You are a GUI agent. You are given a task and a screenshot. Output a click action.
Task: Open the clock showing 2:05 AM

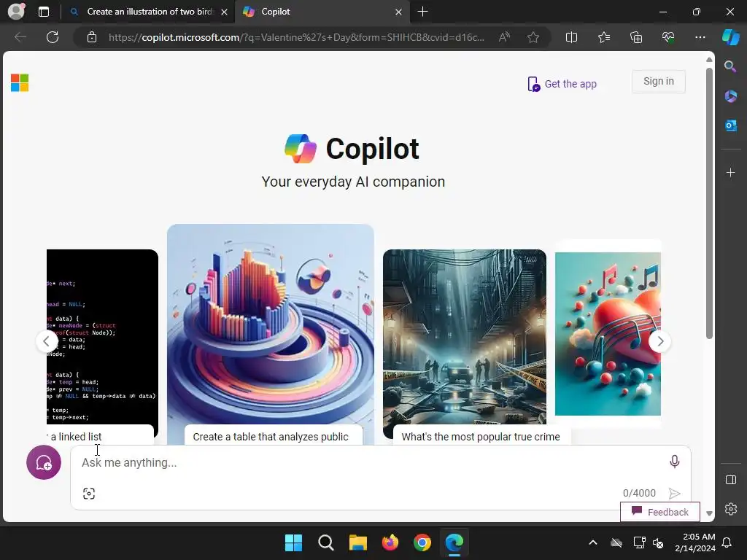695,542
